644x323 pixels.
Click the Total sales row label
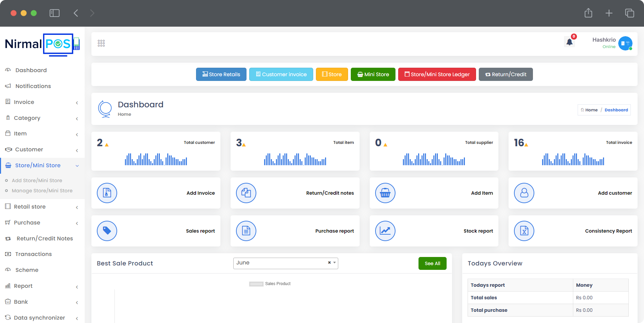click(484, 298)
